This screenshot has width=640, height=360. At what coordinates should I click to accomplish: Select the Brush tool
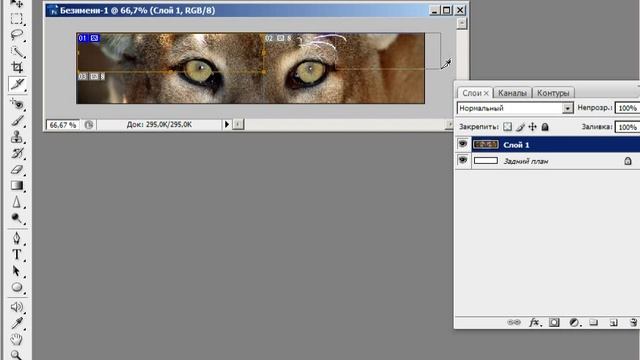coord(17,120)
